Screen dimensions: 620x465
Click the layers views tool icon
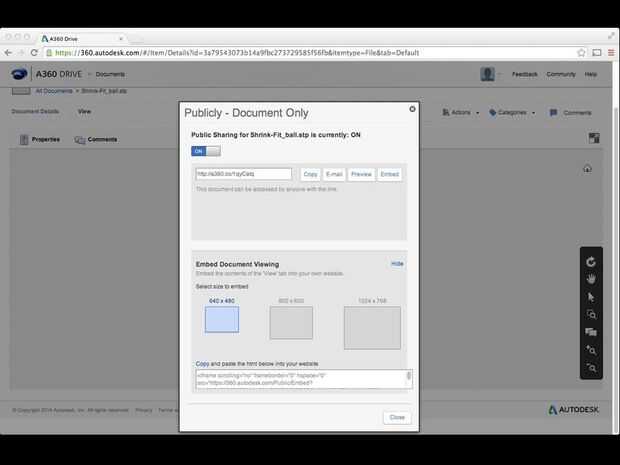[x=591, y=332]
